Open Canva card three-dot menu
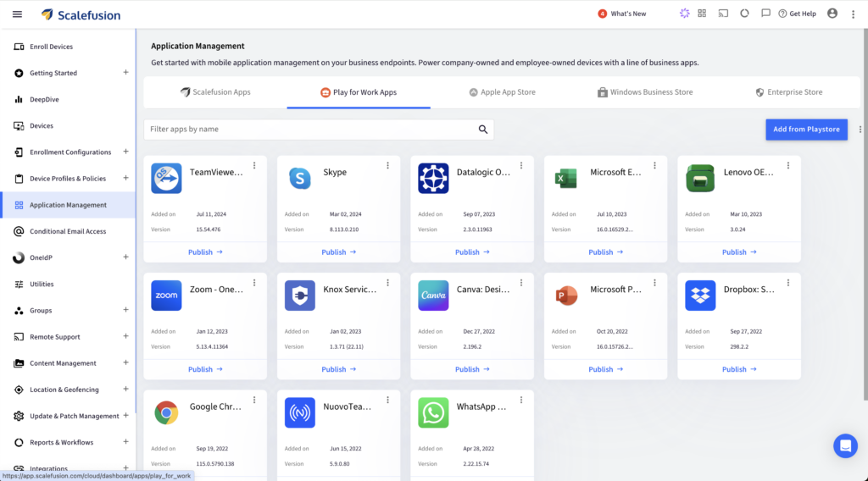The width and height of the screenshot is (868, 481). [521, 283]
